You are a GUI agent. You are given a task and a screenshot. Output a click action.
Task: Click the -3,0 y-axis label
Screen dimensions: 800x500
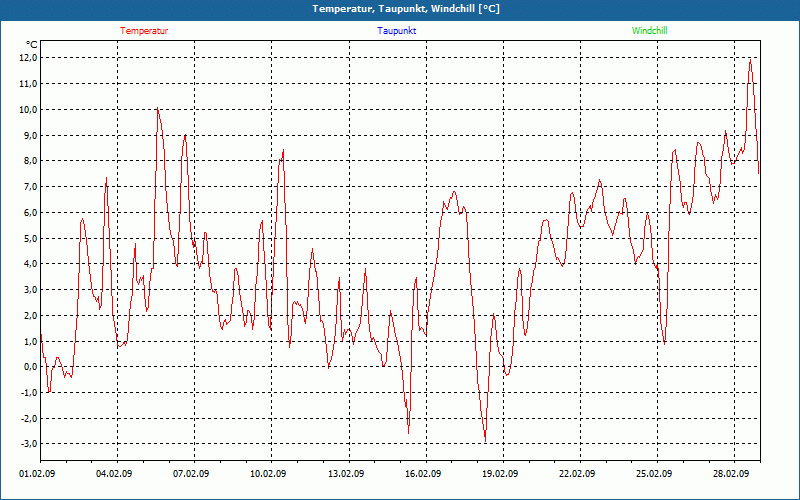click(28, 443)
